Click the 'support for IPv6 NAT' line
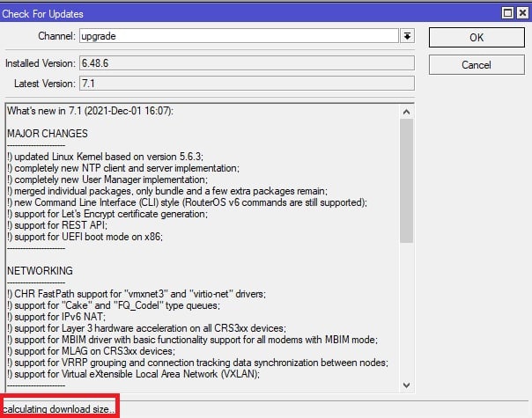The height and width of the screenshot is (418, 532). [56, 317]
